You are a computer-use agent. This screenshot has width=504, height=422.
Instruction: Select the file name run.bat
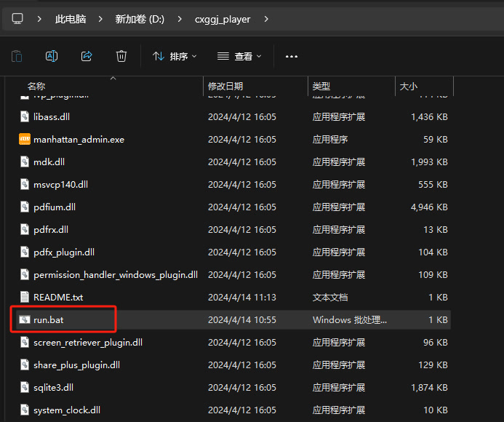coord(49,320)
